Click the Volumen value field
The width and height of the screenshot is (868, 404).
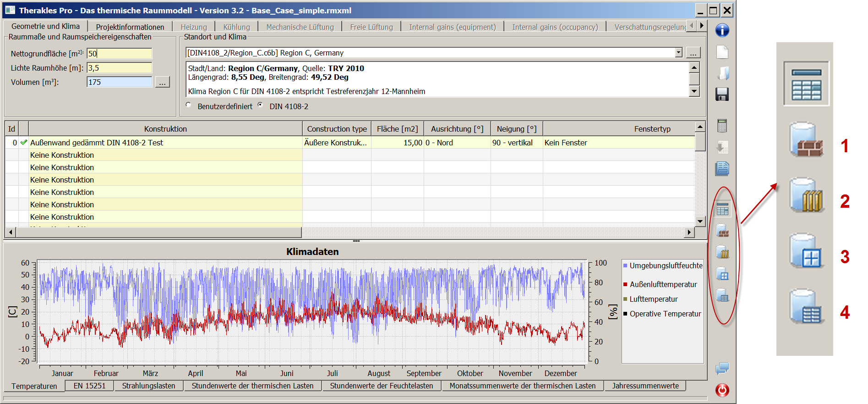pos(120,82)
